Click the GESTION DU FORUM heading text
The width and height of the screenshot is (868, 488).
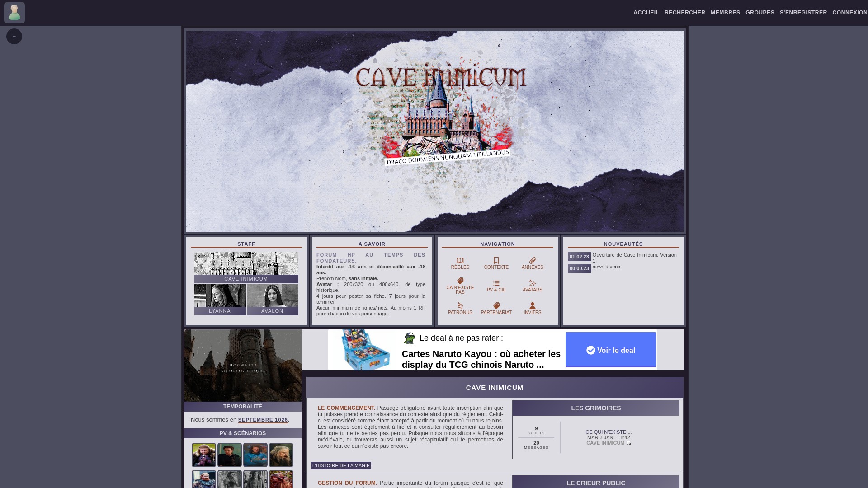point(347,483)
